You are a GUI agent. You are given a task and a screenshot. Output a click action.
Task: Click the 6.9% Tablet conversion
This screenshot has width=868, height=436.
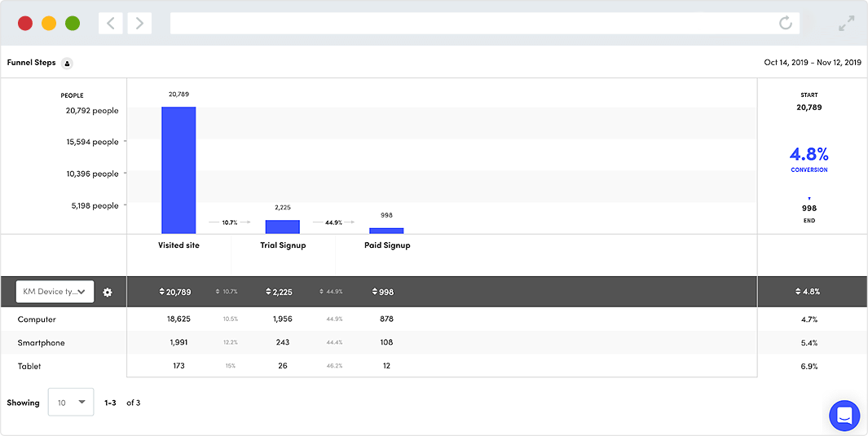coord(809,366)
